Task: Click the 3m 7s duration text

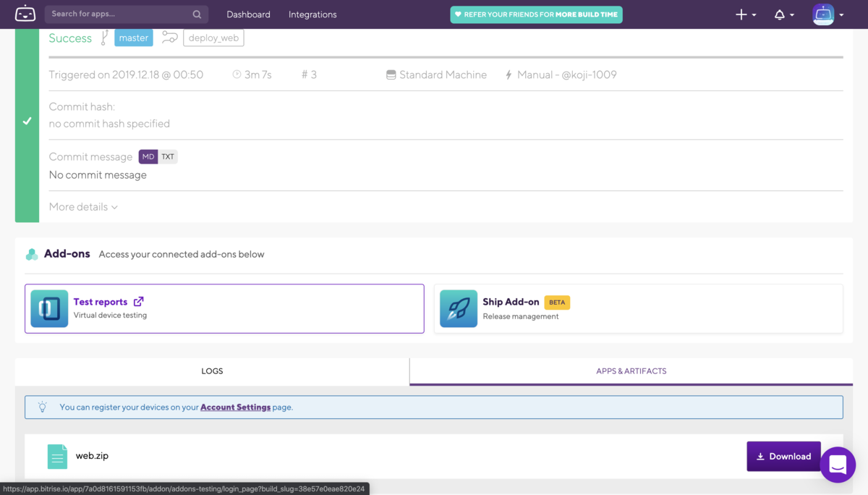Action: (x=258, y=75)
